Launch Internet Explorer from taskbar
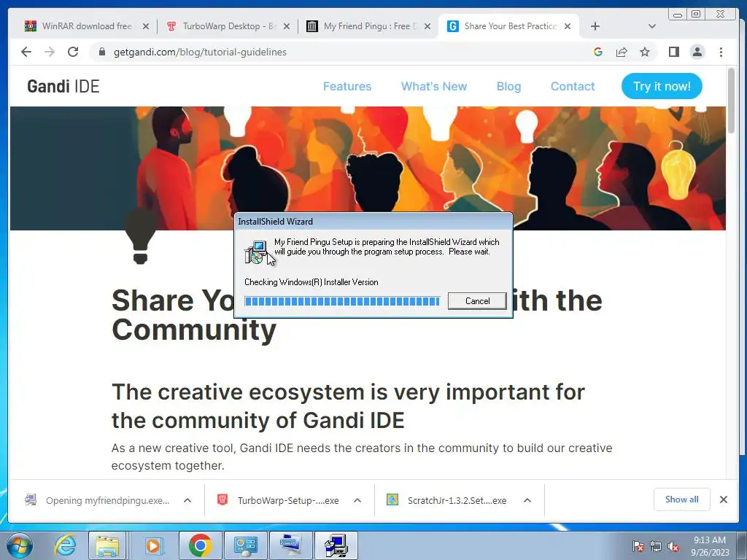747x560 pixels. pyautogui.click(x=65, y=545)
